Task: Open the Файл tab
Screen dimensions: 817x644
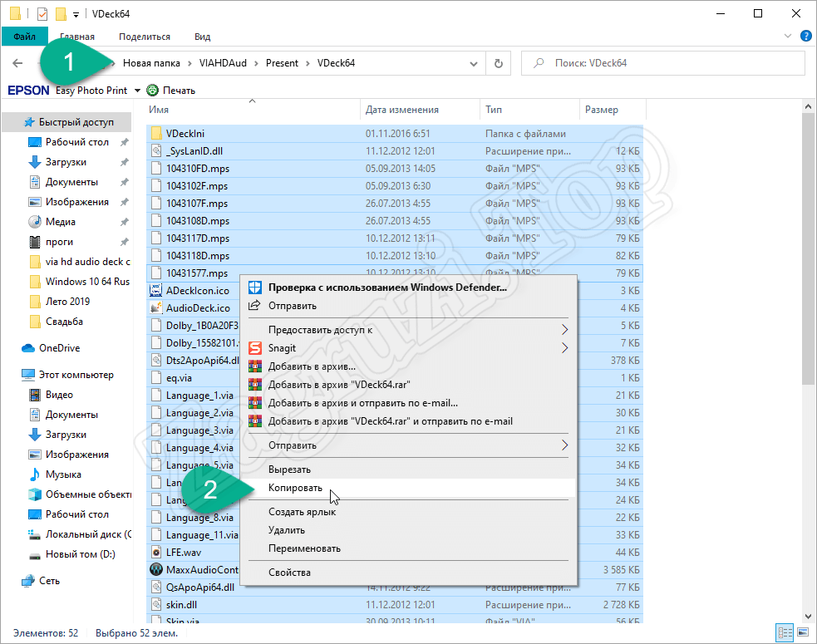Action: [x=24, y=37]
